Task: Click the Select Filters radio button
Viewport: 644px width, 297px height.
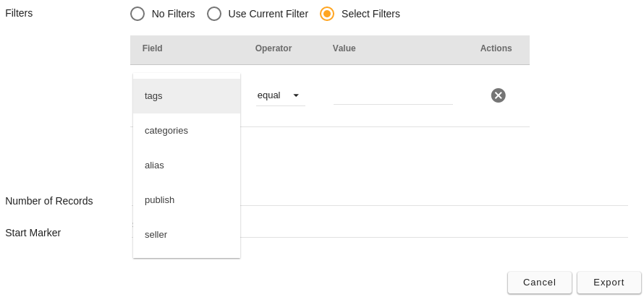Action: click(327, 14)
